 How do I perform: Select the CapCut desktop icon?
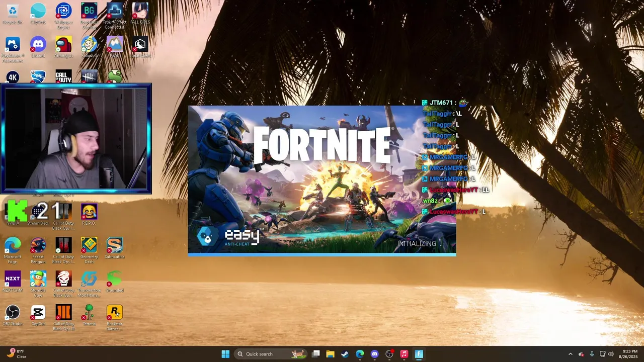(38, 315)
